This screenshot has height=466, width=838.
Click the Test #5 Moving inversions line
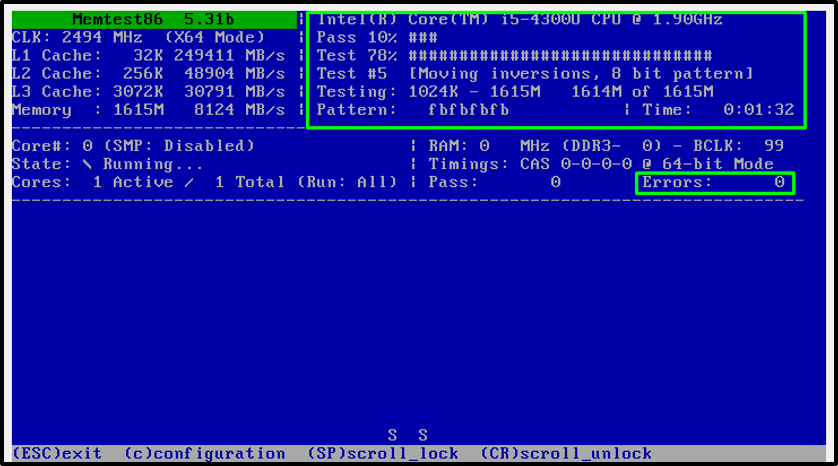tap(534, 74)
